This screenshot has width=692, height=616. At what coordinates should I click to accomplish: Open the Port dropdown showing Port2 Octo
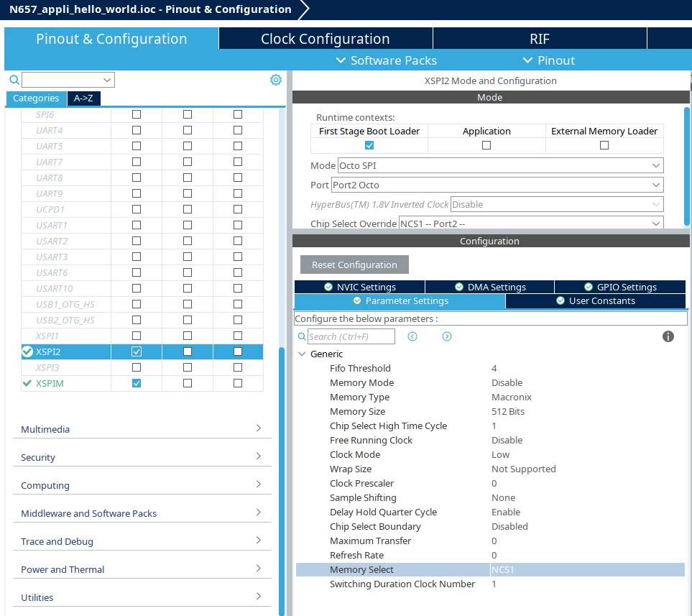pos(497,185)
